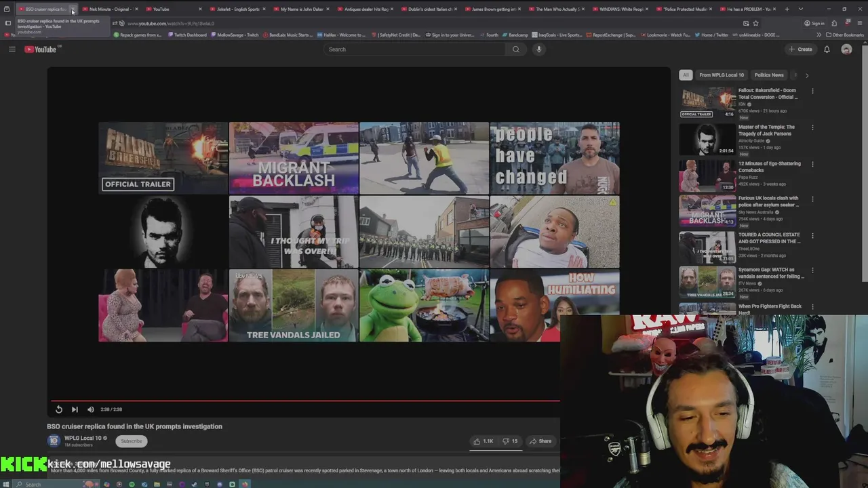This screenshot has height=488, width=868.
Task: Play end-screen MIGRANT BACKLASH video tile
Action: click(x=294, y=158)
